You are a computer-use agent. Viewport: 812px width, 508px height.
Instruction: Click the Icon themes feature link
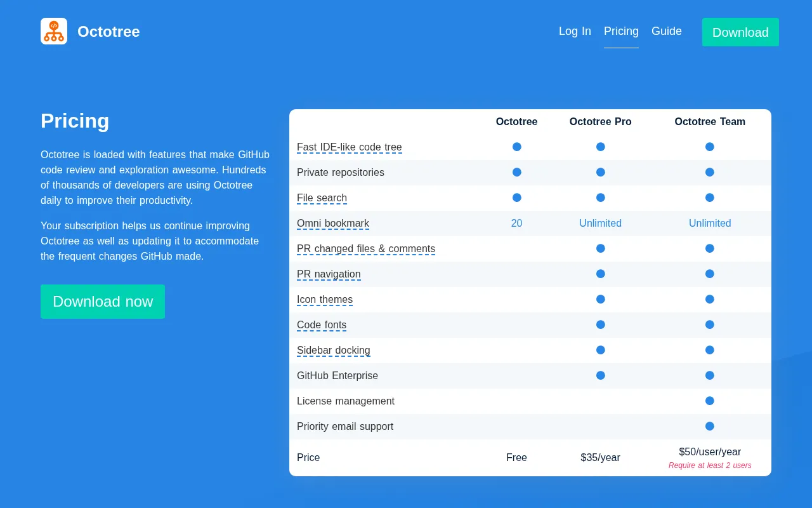(x=325, y=300)
